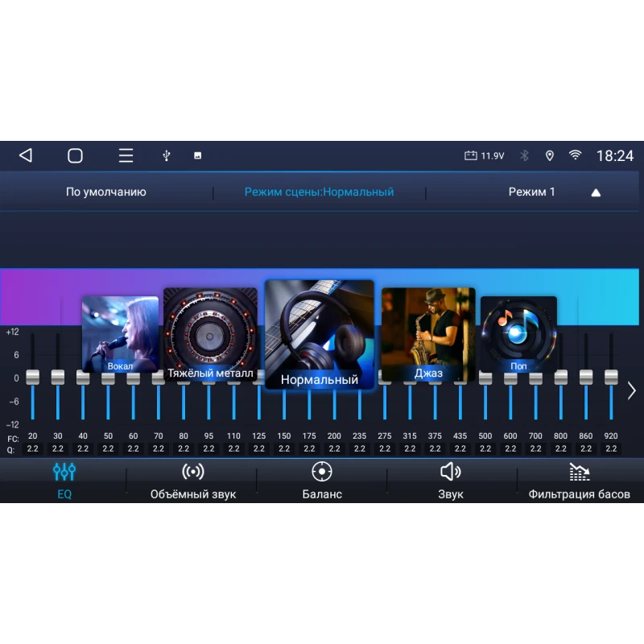Tap the EQ sliders icon

click(x=64, y=472)
